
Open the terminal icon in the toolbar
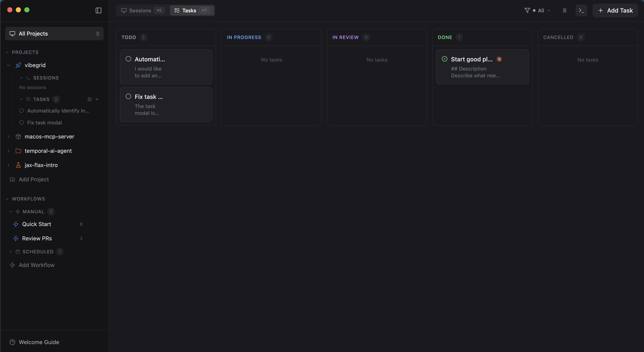tap(581, 10)
